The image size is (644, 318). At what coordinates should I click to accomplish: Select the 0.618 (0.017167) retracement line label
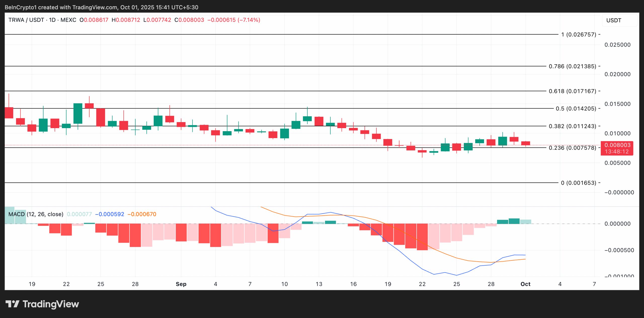(572, 91)
